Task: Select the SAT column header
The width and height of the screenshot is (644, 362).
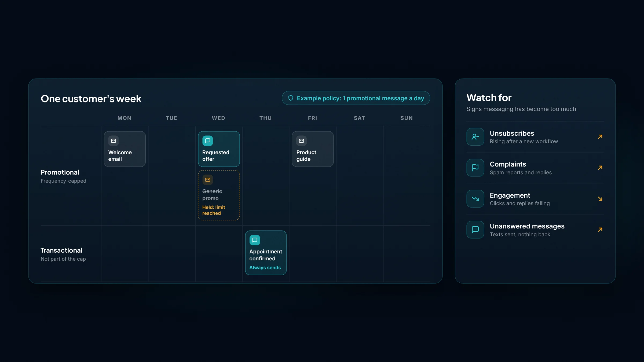Action: pos(360,118)
